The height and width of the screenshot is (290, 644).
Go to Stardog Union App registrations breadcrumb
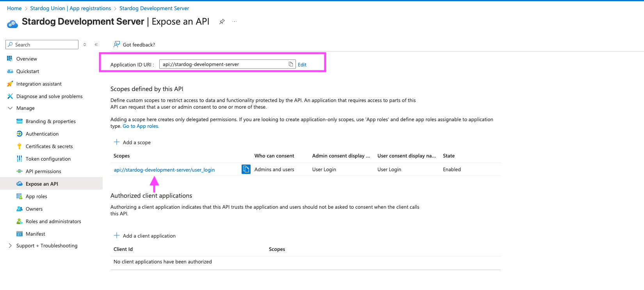(x=71, y=8)
